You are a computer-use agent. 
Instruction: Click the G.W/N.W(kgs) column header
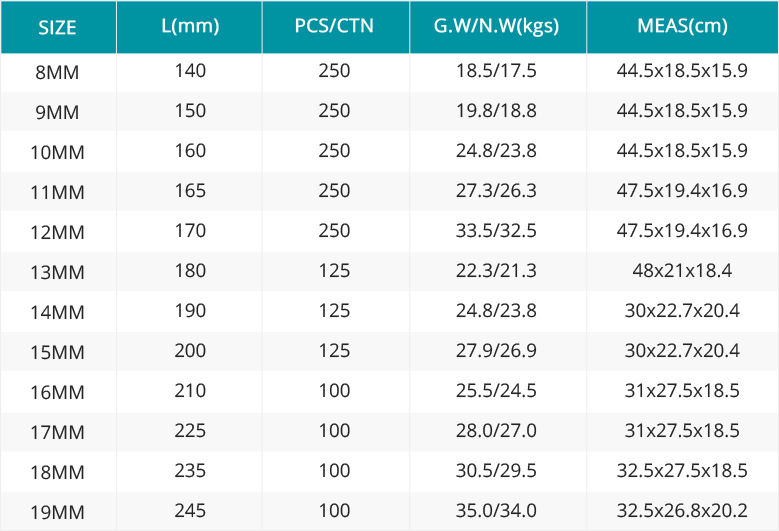tap(496, 26)
